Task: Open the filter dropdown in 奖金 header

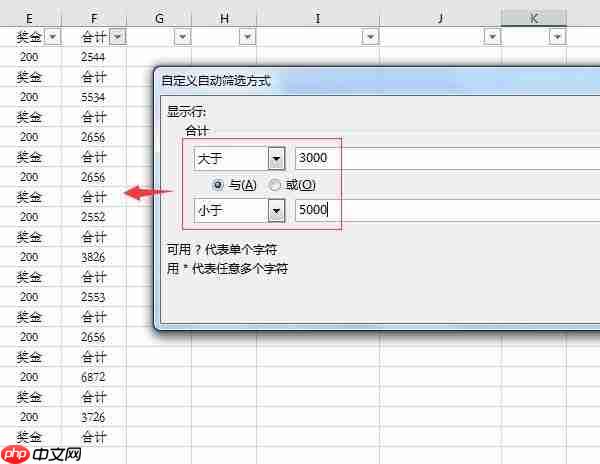Action: 53,37
